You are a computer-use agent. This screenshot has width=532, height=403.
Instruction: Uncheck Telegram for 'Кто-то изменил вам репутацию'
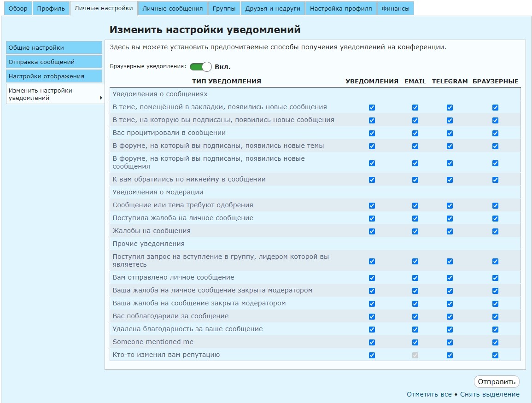coord(450,355)
